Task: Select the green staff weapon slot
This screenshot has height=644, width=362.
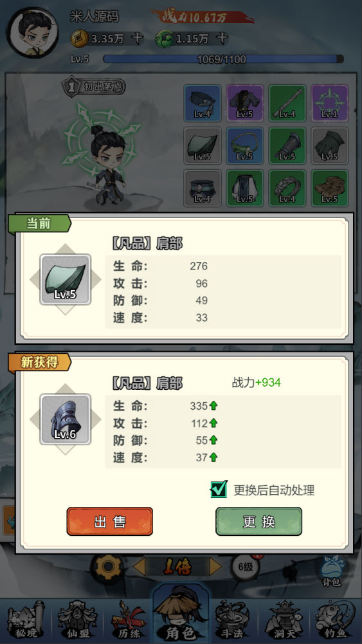Action: coord(287,103)
